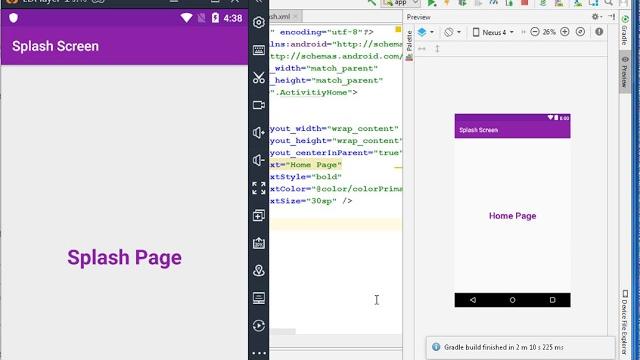Tap Recents button in preview navigation bar
This screenshot has width=640, height=360.
click(x=552, y=300)
